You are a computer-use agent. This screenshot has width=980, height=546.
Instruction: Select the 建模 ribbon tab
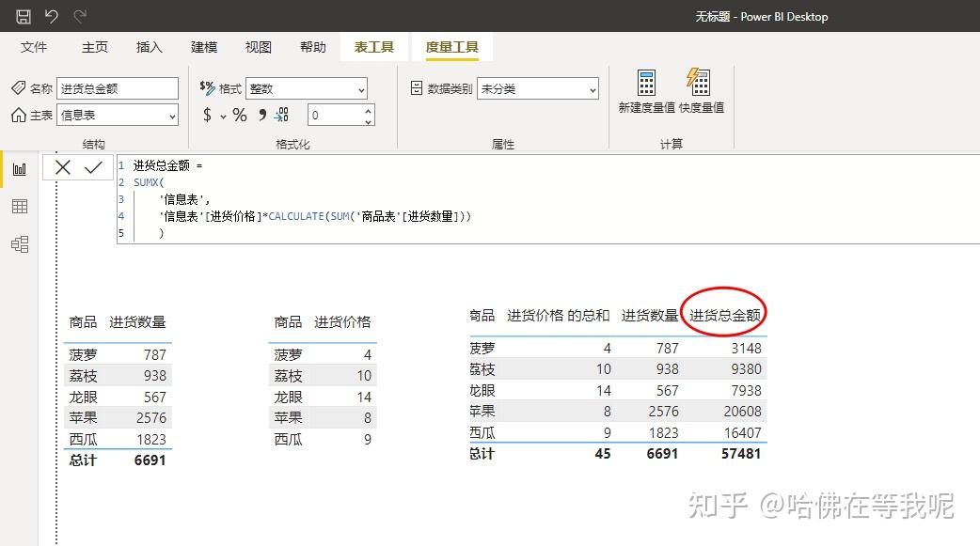click(203, 46)
